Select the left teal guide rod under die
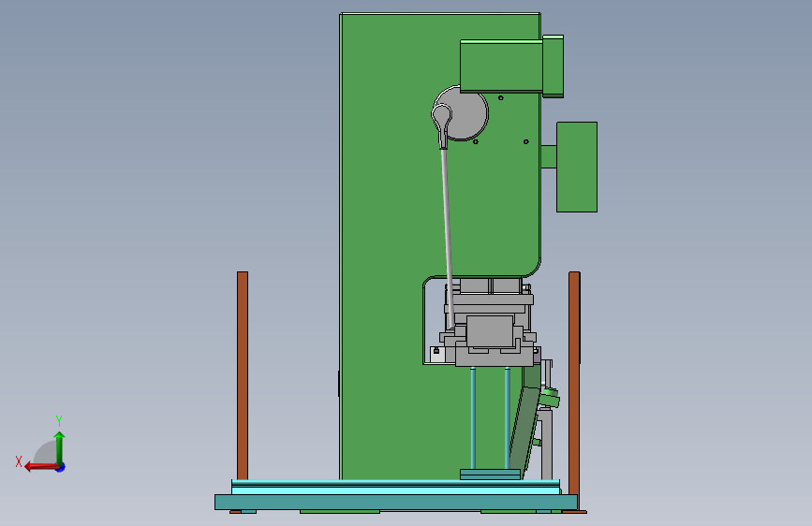The height and width of the screenshot is (526, 812). [473, 418]
